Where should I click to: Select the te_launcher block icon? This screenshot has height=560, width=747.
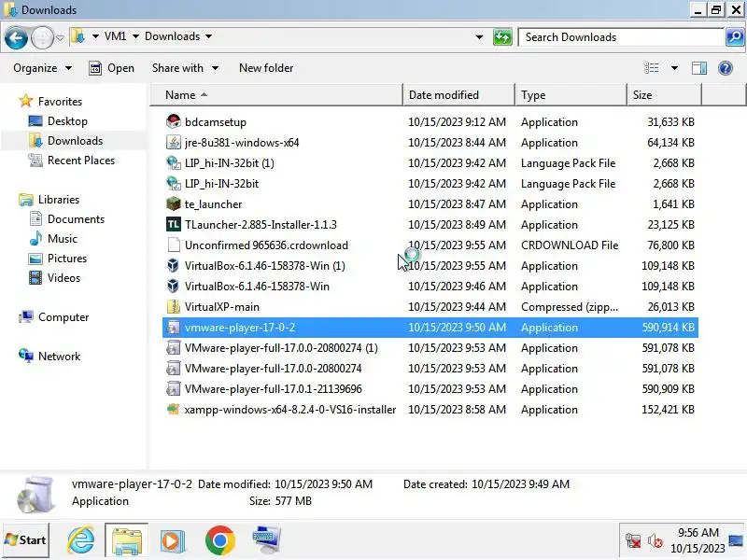[x=174, y=203]
